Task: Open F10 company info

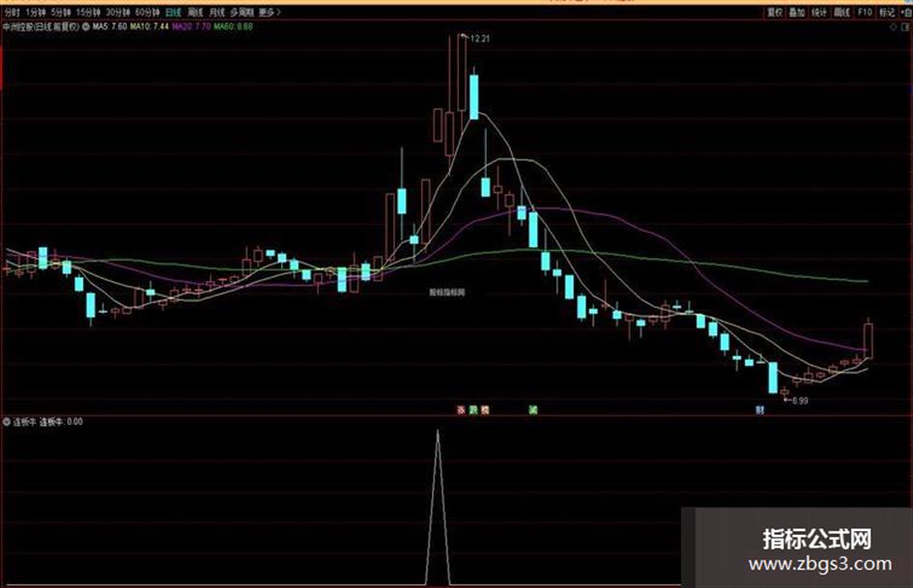Action: pyautogui.click(x=865, y=13)
